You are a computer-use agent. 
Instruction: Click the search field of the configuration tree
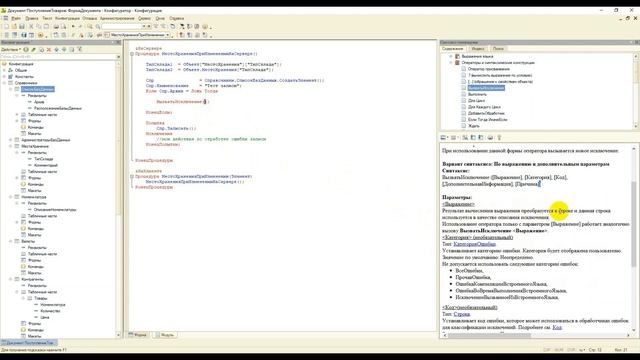(58, 57)
